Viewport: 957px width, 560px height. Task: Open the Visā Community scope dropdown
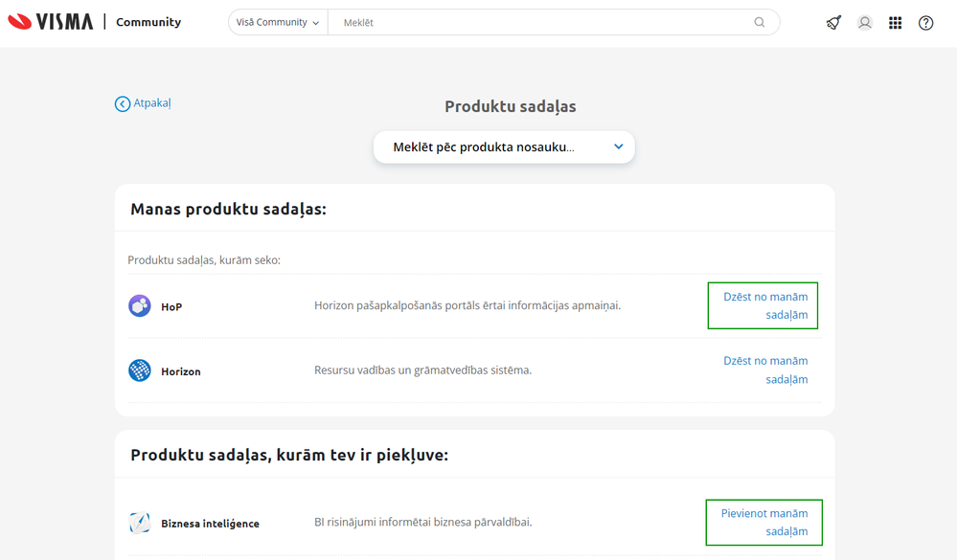click(x=278, y=23)
